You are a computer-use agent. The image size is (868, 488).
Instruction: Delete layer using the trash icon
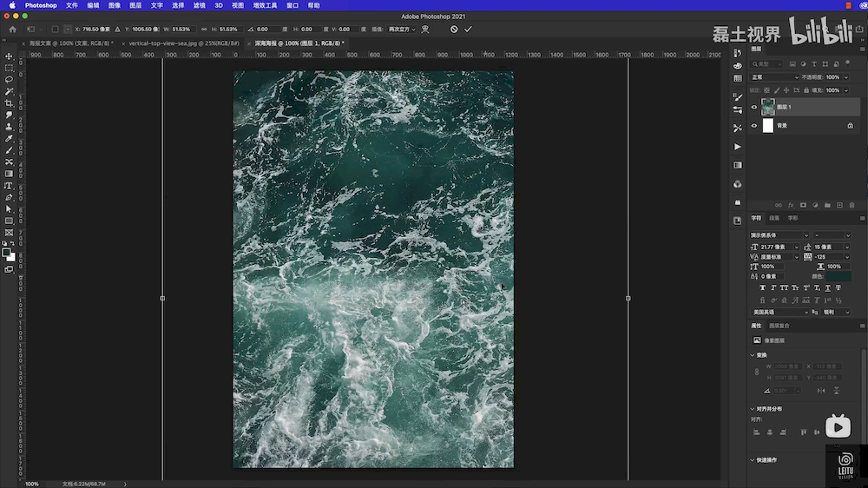852,206
